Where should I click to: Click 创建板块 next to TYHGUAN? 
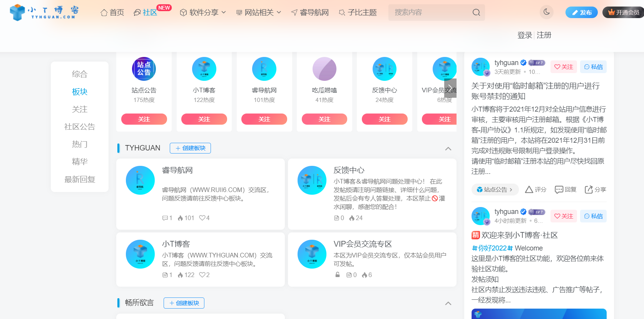coord(190,148)
